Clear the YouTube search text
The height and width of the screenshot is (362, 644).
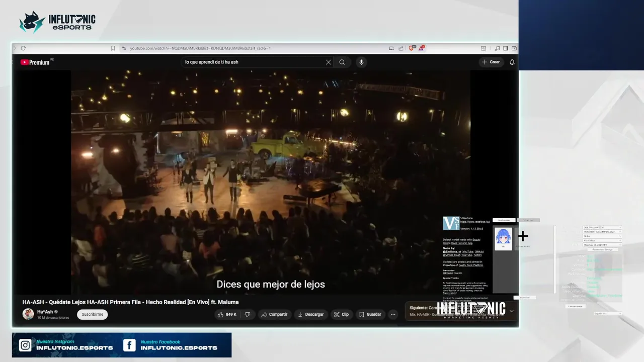pos(329,62)
